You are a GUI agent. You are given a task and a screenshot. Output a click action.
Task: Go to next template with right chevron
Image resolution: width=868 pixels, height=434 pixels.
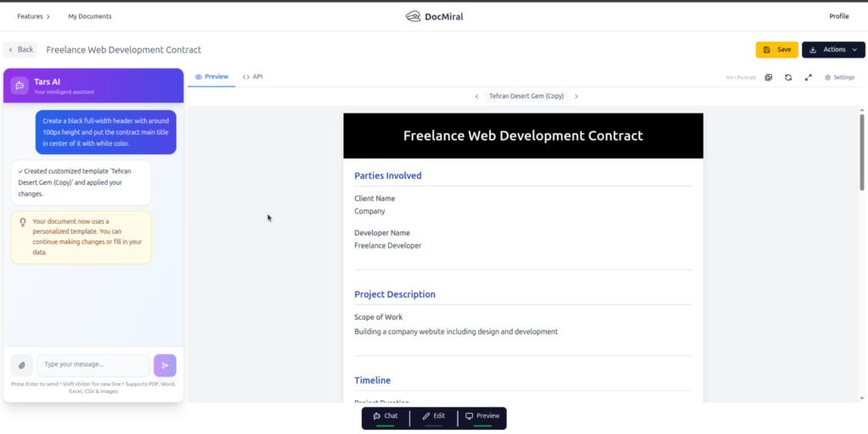(x=576, y=97)
